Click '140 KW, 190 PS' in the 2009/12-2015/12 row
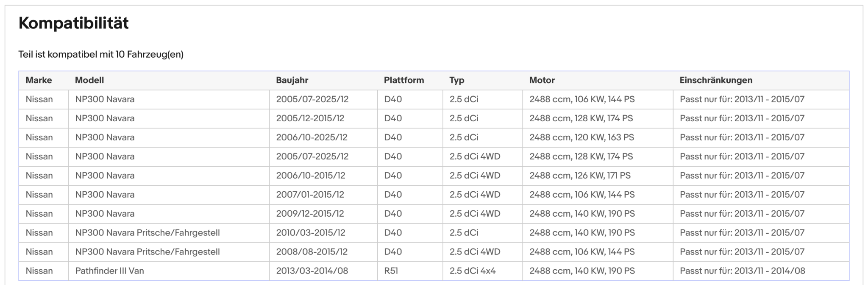 click(604, 214)
